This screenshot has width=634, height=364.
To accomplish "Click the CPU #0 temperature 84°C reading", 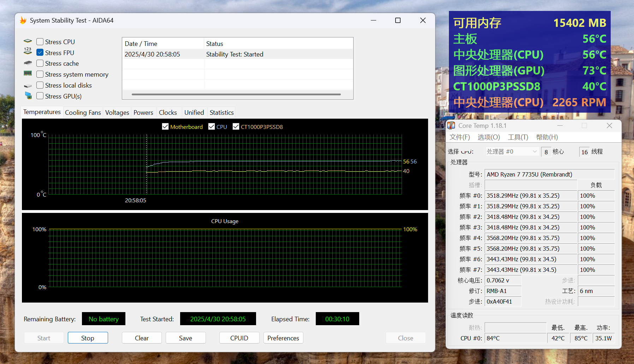I will click(x=515, y=338).
